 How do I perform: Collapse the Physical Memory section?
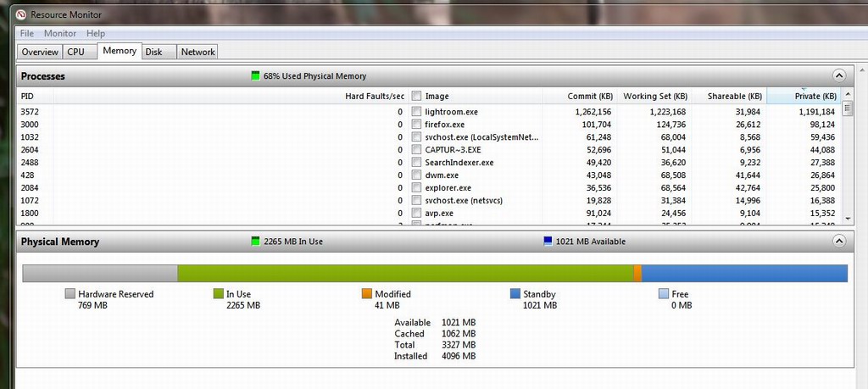(839, 241)
